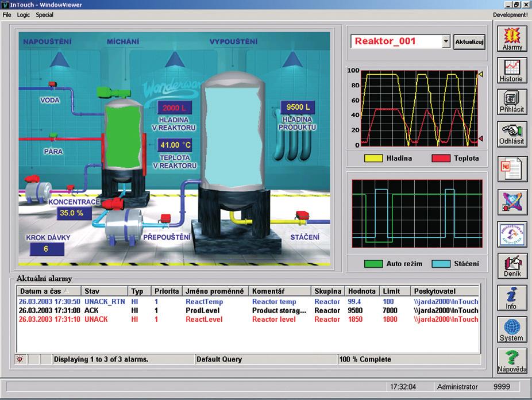Select the ProdLevel alarm name
This screenshot has width=532, height=400.
203,310
